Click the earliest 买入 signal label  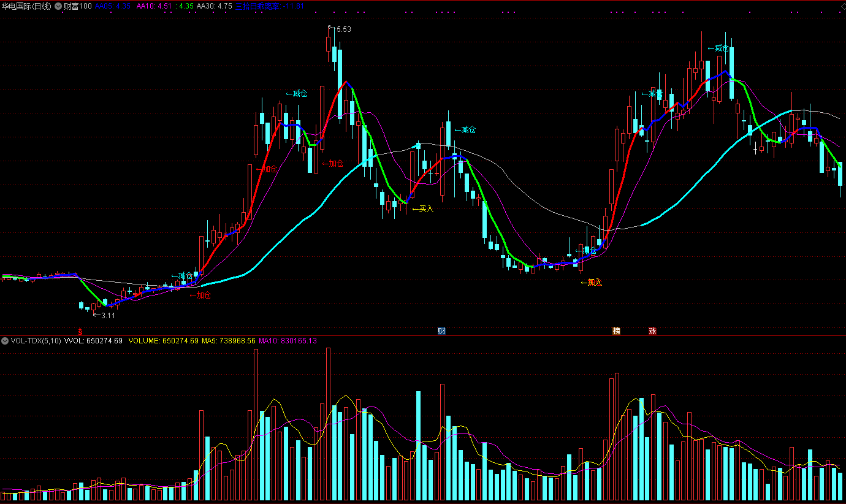coord(422,208)
